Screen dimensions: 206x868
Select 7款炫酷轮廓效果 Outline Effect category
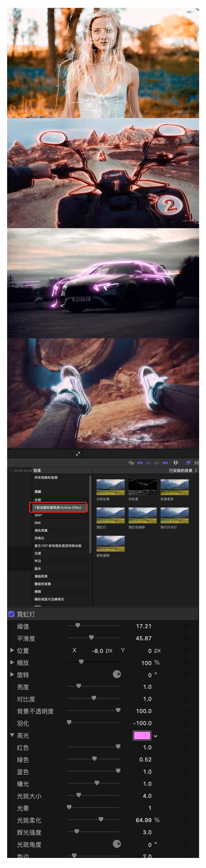(x=58, y=507)
